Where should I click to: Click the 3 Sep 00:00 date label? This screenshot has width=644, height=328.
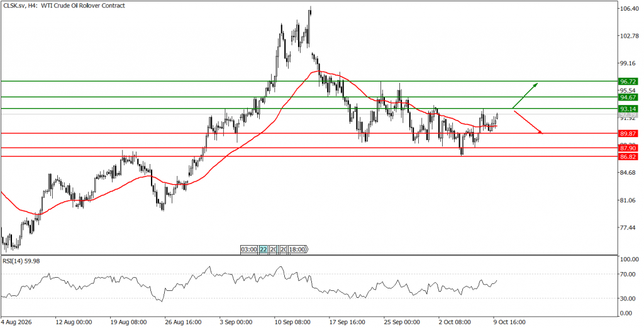pos(236,323)
